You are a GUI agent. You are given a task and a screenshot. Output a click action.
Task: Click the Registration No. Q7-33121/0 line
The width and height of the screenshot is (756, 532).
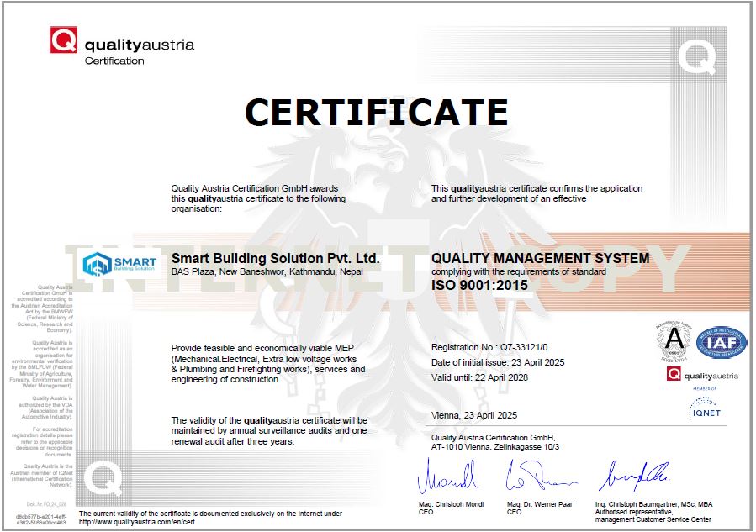click(482, 347)
